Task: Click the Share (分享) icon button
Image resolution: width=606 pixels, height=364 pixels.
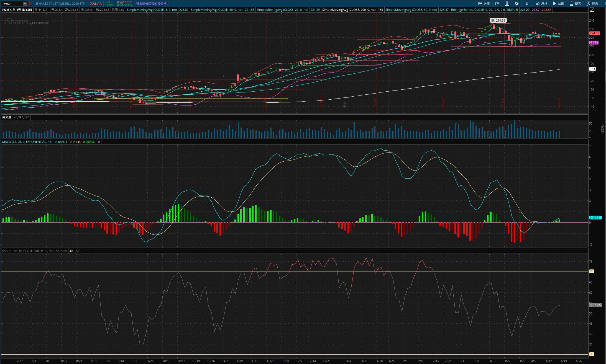Action: [484, 4]
